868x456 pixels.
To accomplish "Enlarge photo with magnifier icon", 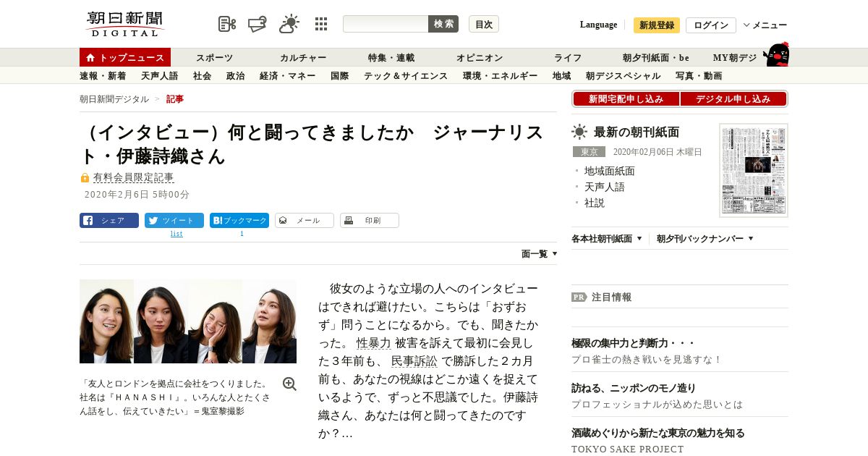I will (289, 384).
